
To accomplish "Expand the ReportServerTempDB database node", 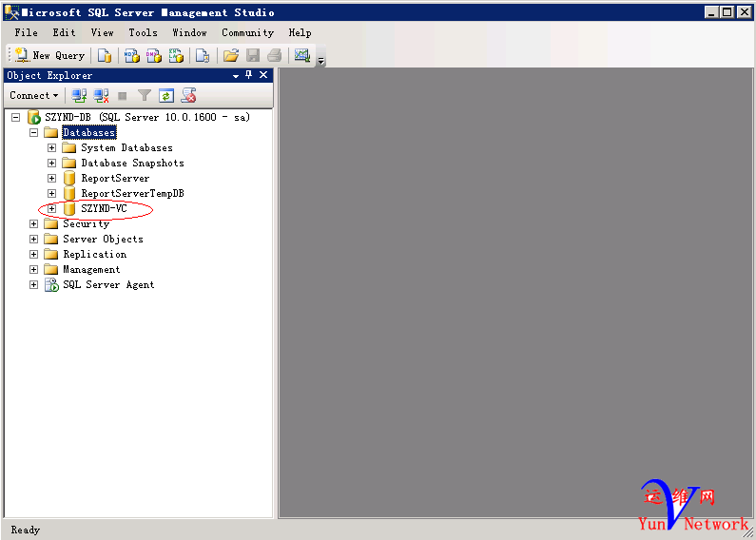I will click(x=51, y=193).
